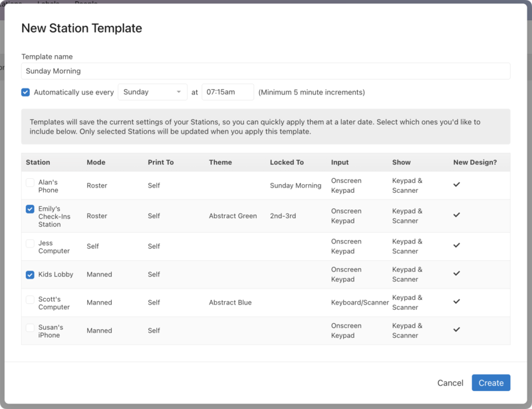The image size is (532, 409).
Task: Open the Sunday day dropdown
Action: pos(152,92)
